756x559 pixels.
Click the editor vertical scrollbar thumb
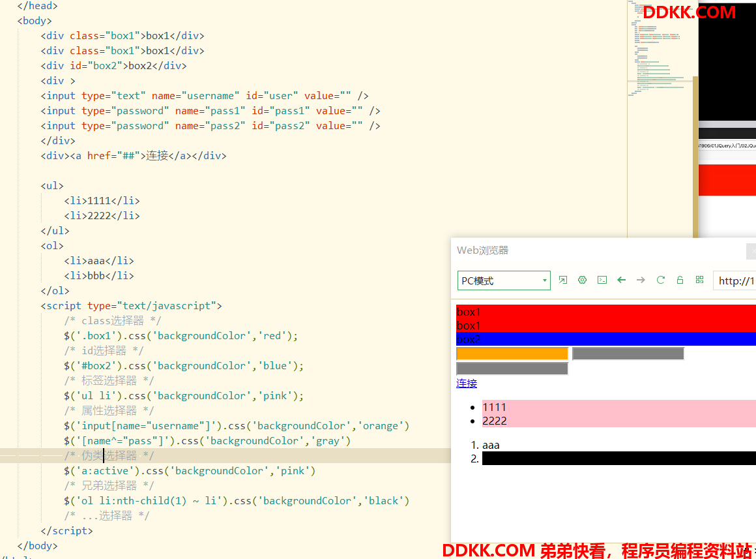695,157
